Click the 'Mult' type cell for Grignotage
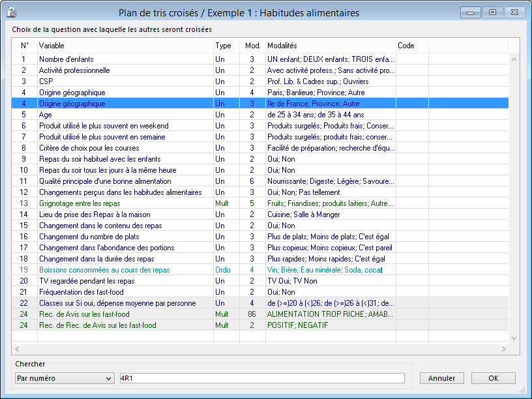The height and width of the screenshot is (399, 532). tap(226, 203)
